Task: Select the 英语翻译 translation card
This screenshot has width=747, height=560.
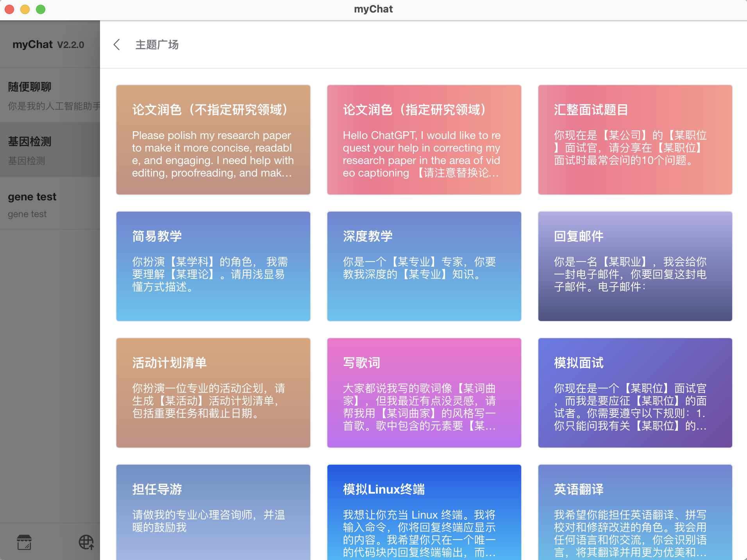Action: click(635, 512)
